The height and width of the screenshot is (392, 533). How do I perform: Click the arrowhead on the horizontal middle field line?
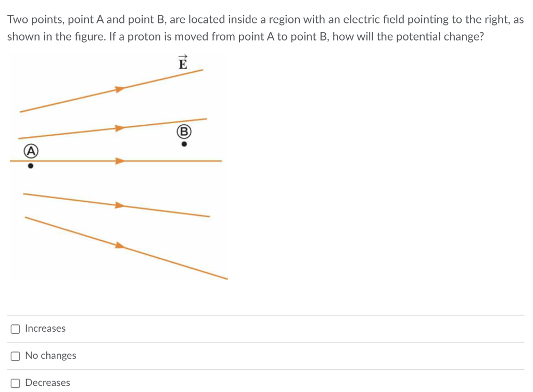tap(119, 160)
